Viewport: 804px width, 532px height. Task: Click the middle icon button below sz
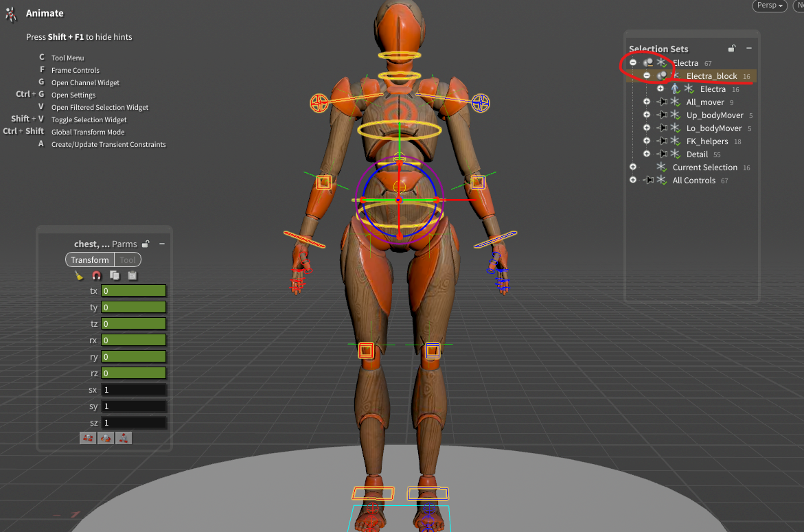point(106,438)
